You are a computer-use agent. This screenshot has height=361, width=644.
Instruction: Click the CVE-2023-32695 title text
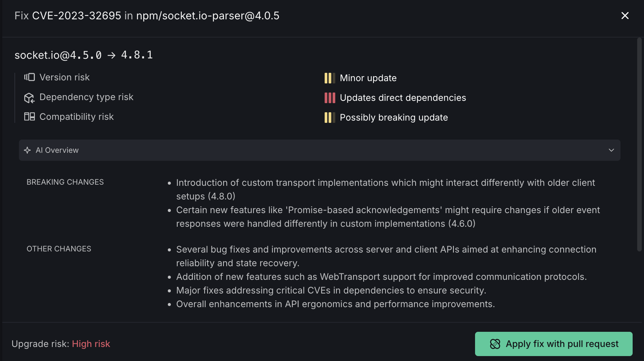(77, 16)
